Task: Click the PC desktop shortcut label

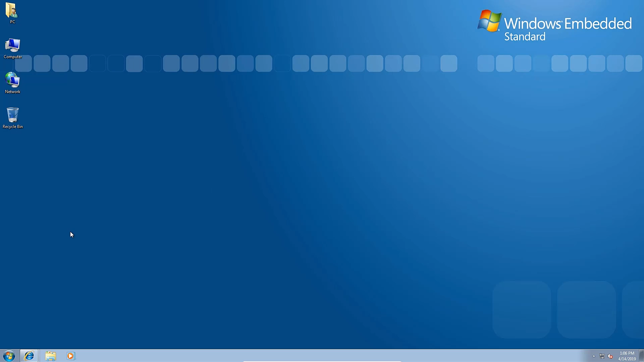Action: click(x=12, y=22)
